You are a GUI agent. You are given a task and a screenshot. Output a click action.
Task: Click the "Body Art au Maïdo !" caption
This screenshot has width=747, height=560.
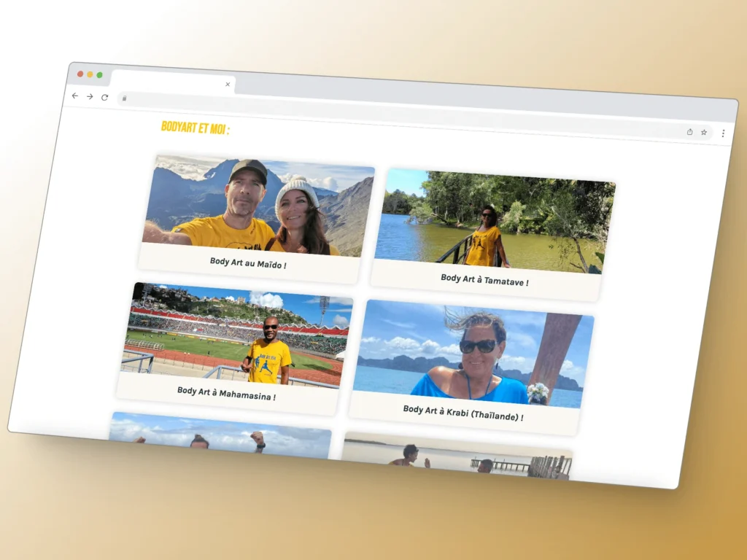248,263
